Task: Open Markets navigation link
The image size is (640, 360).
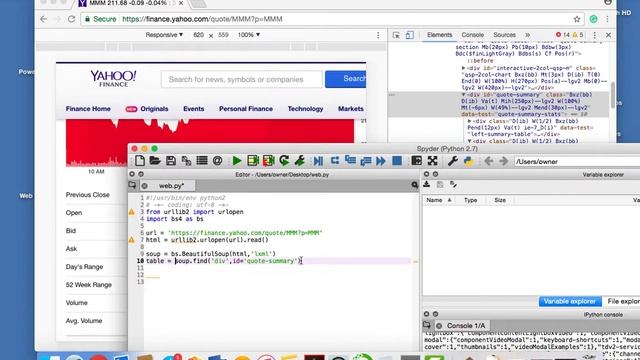Action: pyautogui.click(x=351, y=109)
